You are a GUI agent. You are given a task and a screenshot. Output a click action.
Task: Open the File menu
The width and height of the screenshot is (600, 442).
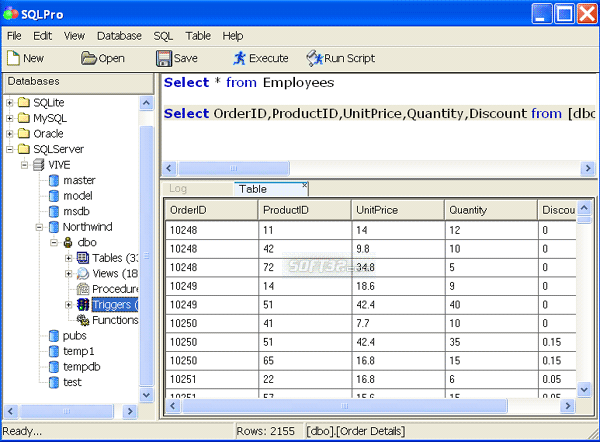point(14,36)
